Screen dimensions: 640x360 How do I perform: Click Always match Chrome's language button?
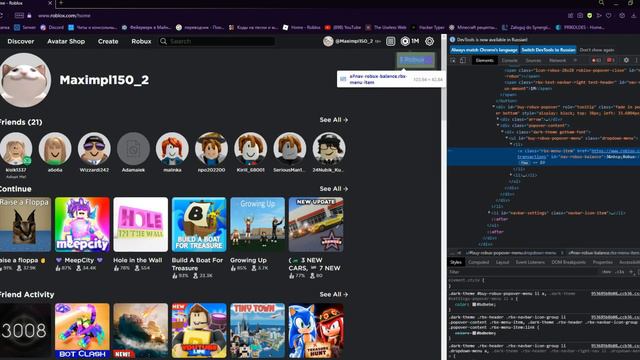(x=484, y=50)
